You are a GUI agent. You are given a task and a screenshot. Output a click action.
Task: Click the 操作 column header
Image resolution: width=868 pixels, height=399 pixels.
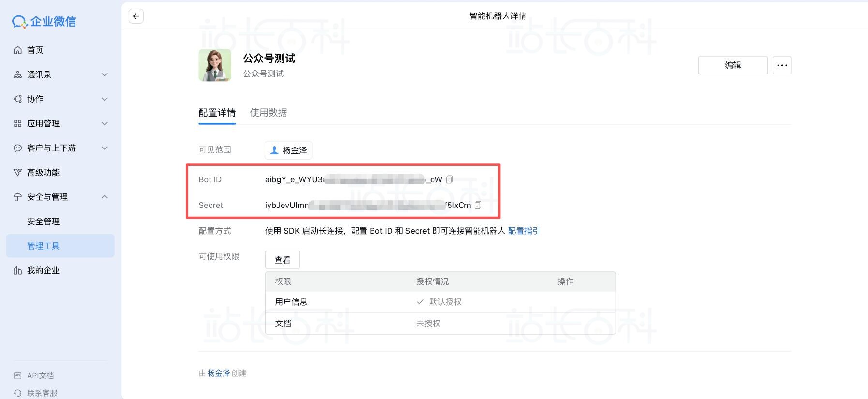[x=565, y=281]
